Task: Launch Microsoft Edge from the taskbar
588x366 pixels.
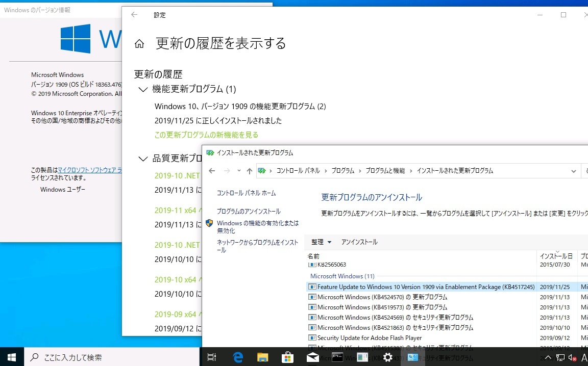Action: point(238,357)
